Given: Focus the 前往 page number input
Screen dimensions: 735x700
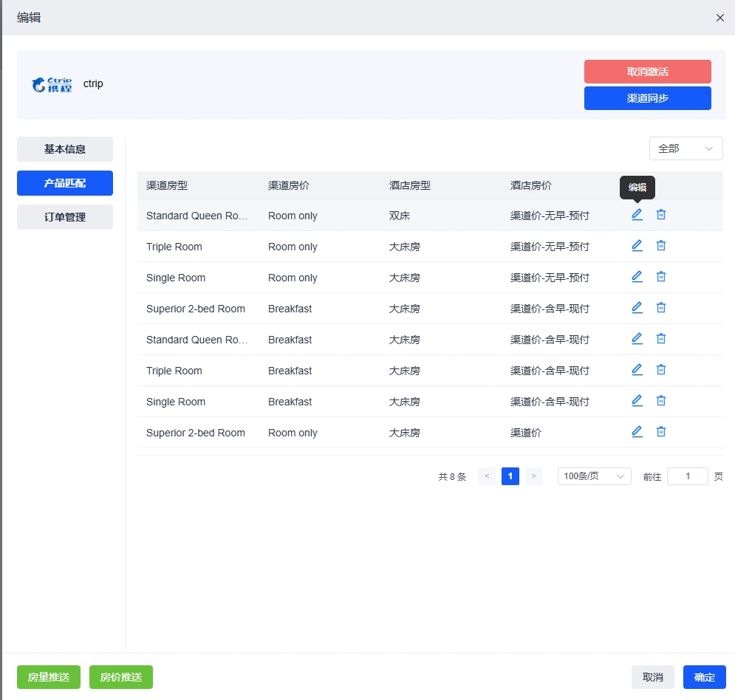Looking at the screenshot, I should pyautogui.click(x=687, y=476).
